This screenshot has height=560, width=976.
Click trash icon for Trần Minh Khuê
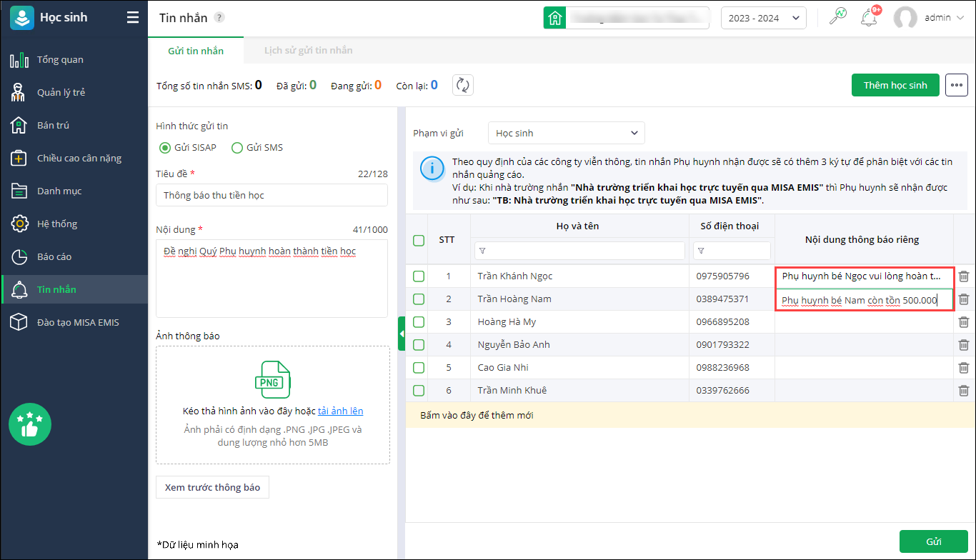pyautogui.click(x=964, y=391)
